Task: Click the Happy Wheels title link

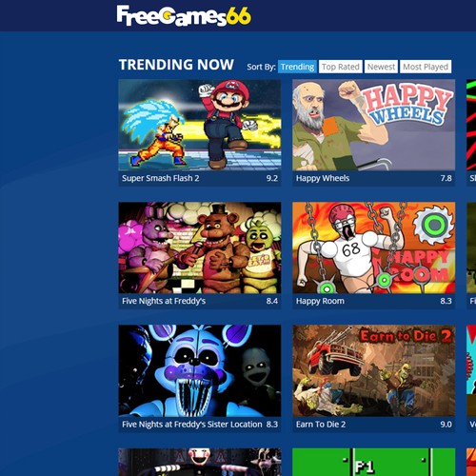Action: (x=323, y=178)
